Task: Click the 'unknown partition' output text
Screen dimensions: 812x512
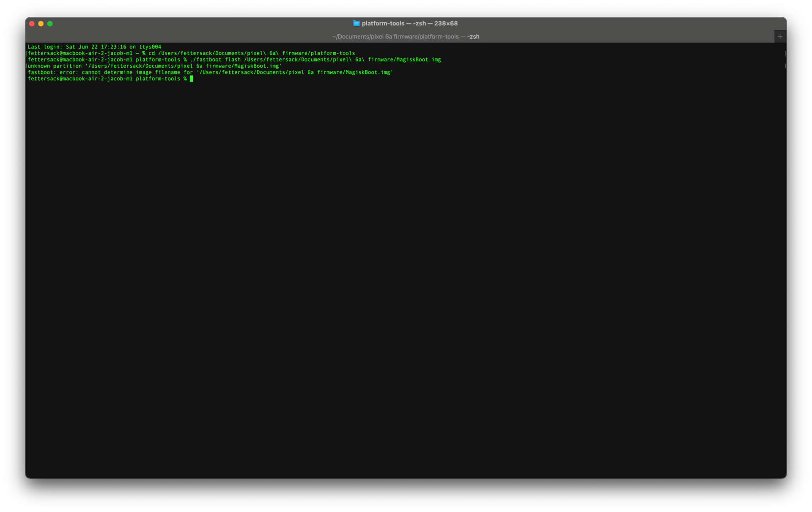Action: (x=55, y=66)
